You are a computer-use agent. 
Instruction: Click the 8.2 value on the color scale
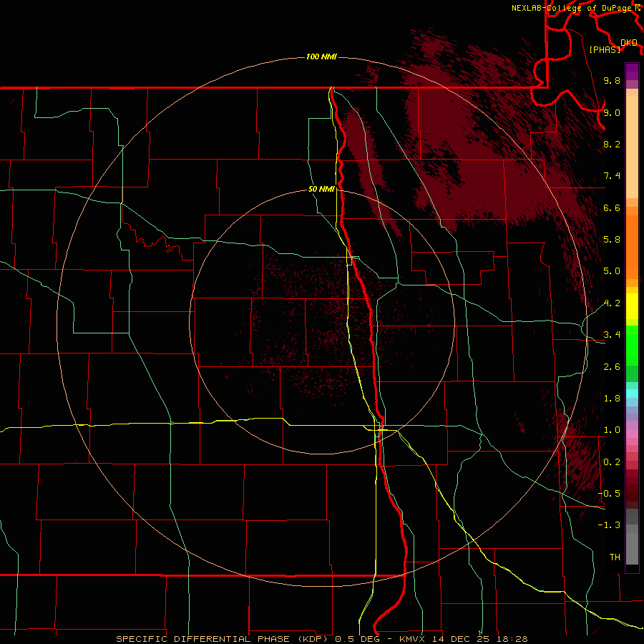pyautogui.click(x=612, y=144)
